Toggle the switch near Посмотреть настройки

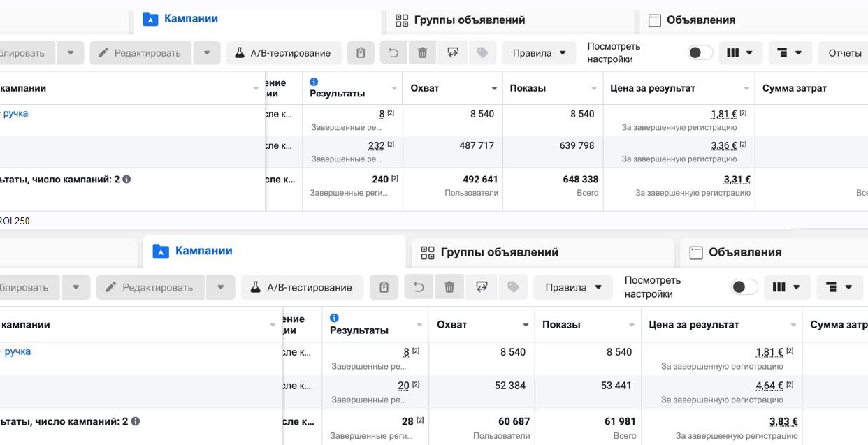point(700,52)
